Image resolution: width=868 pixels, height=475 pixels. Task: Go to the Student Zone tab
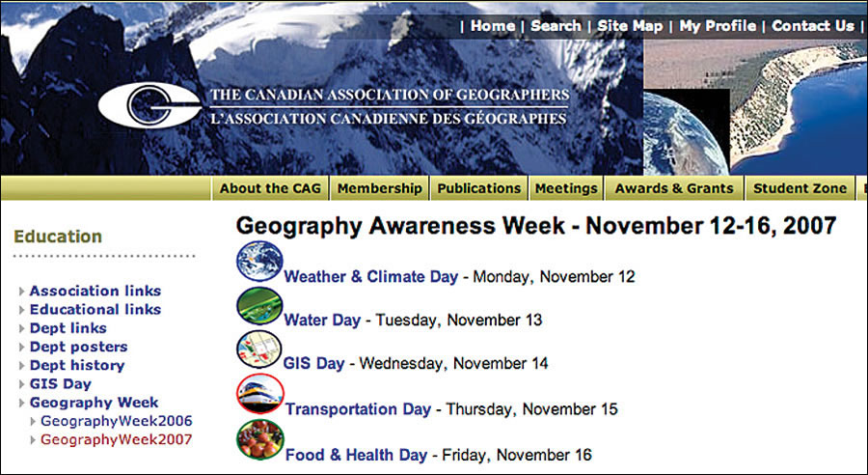point(800,188)
